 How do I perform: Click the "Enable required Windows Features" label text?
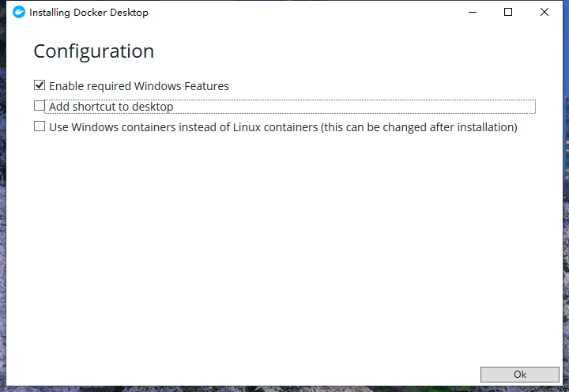tap(138, 86)
